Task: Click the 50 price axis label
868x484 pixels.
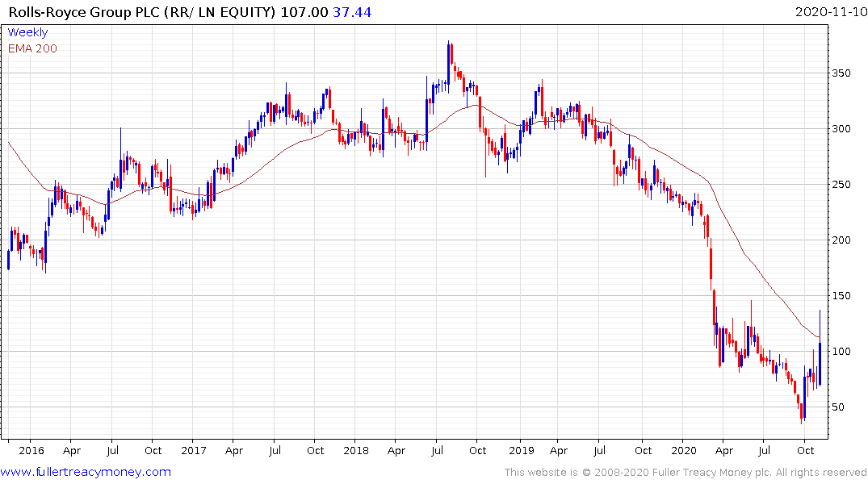Action: (x=838, y=407)
